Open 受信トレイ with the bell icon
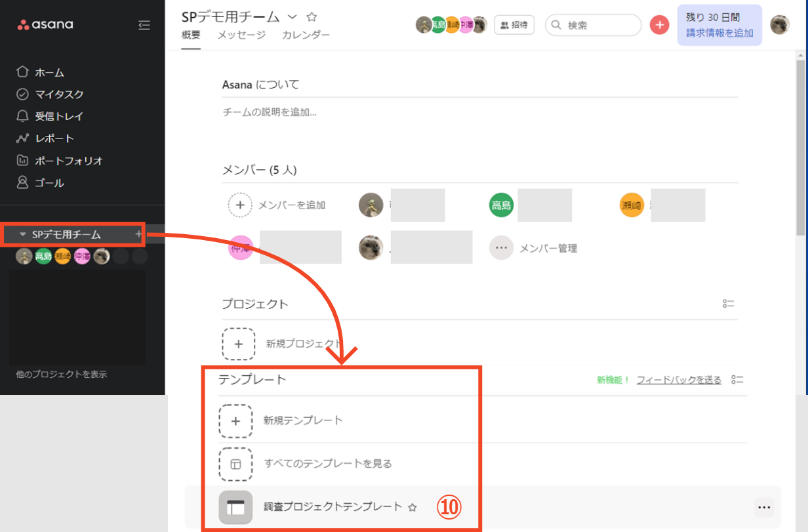The height and width of the screenshot is (532, 808). (23, 116)
